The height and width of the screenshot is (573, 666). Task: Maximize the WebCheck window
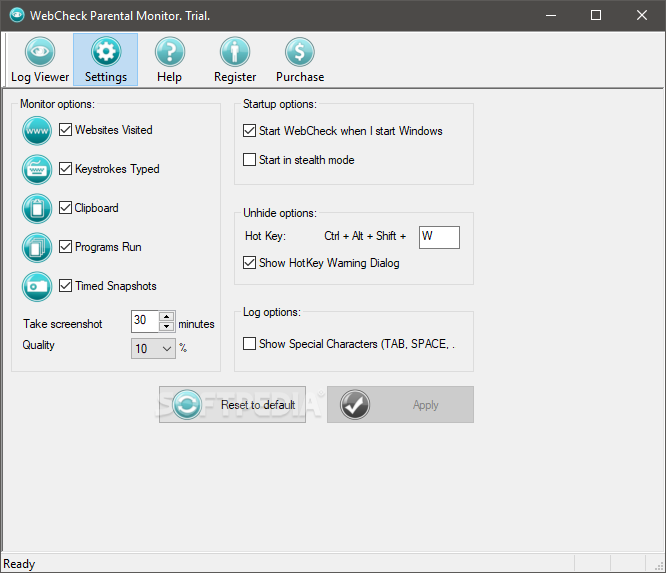pyautogui.click(x=596, y=15)
